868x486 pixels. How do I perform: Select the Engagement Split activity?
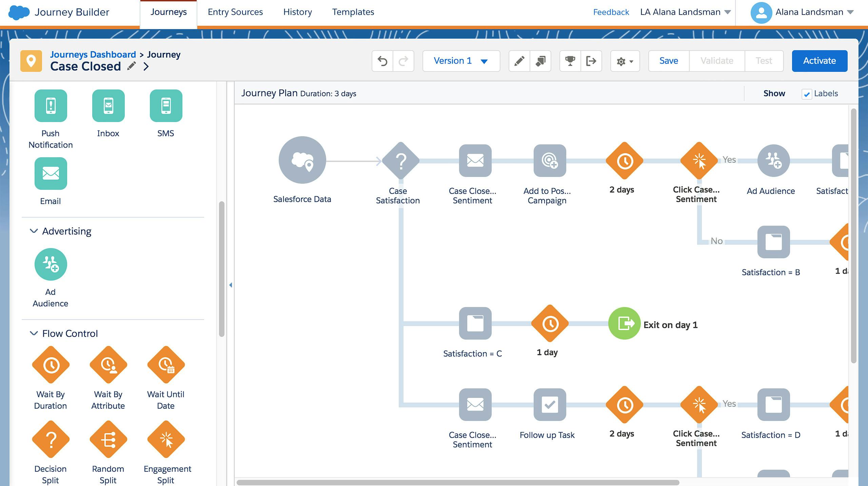click(x=166, y=440)
